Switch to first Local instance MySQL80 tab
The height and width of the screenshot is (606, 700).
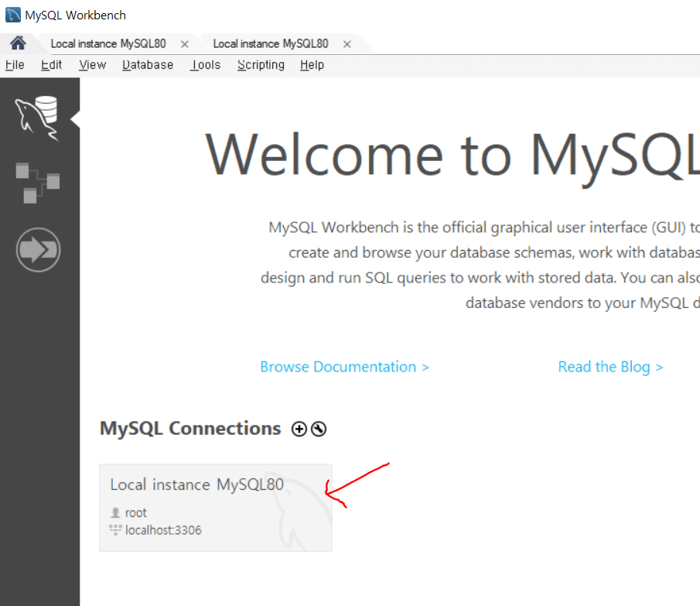108,44
